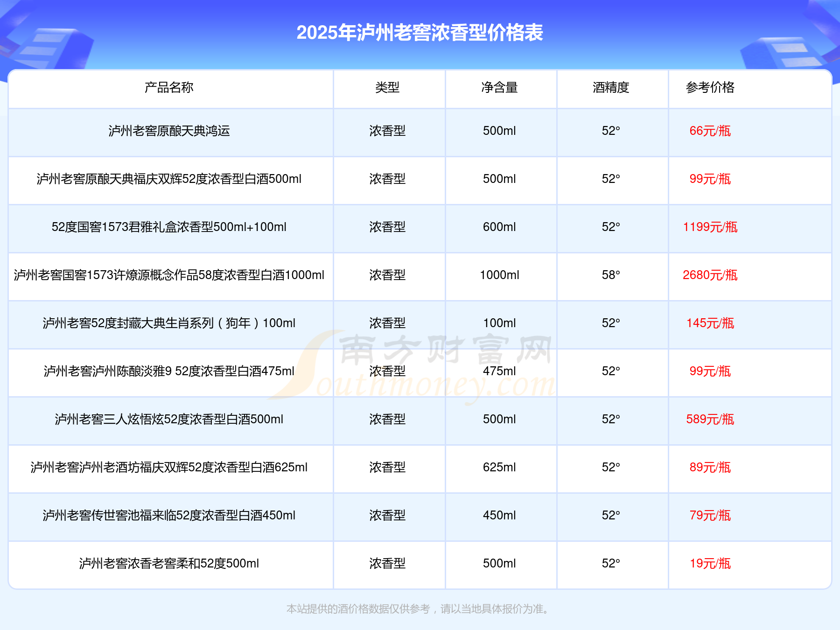Click the 589元/瓶 price

click(710, 419)
